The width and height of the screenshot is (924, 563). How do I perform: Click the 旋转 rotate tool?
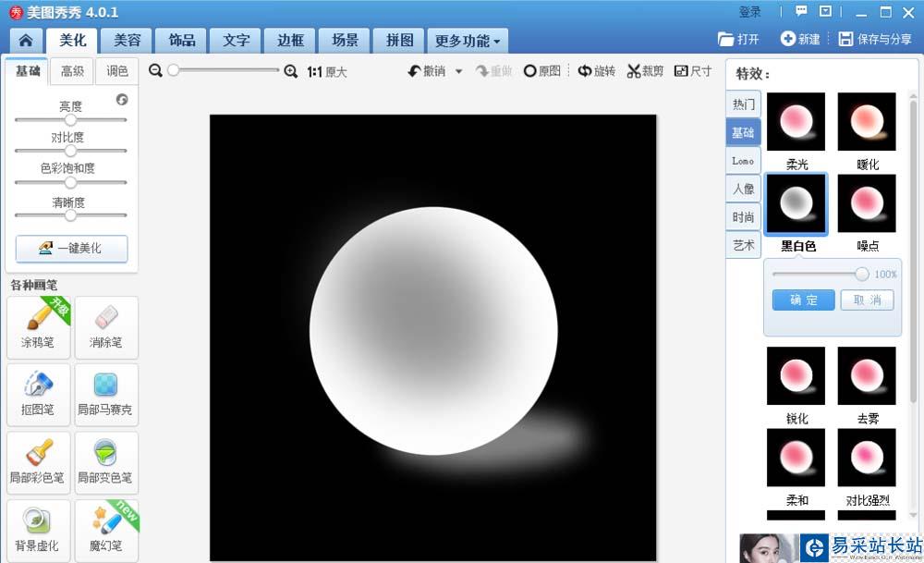tap(596, 71)
